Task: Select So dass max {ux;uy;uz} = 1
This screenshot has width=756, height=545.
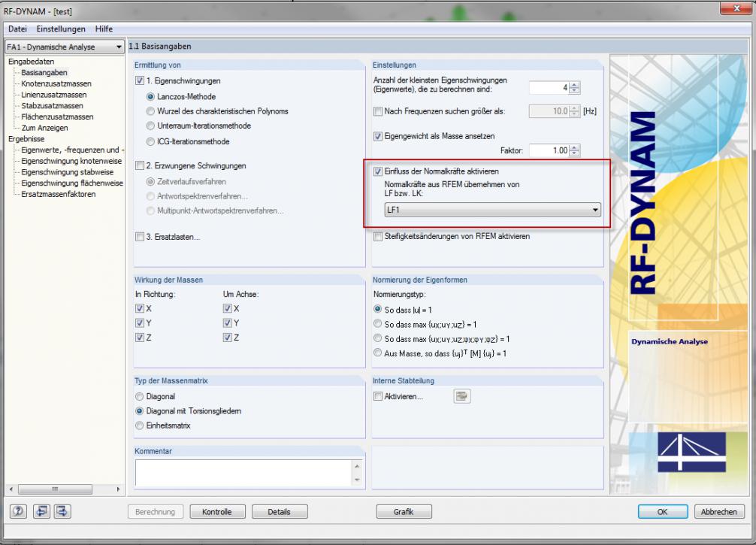Action: tap(377, 324)
